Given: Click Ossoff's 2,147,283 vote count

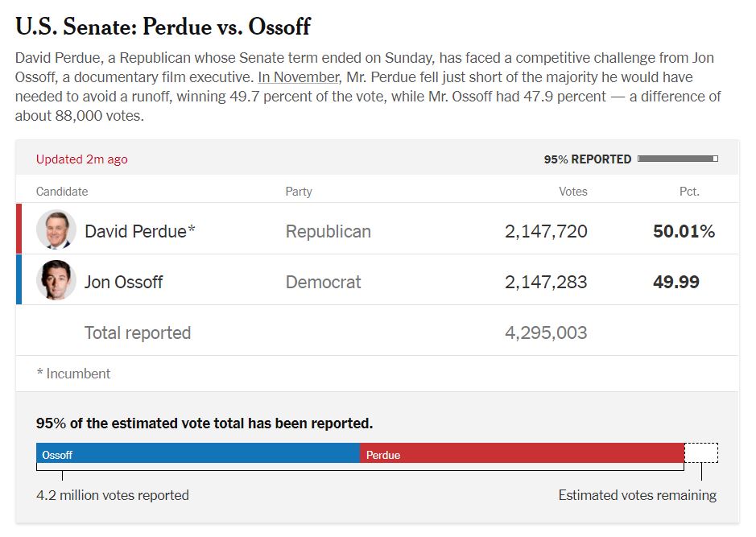Looking at the screenshot, I should point(546,282).
